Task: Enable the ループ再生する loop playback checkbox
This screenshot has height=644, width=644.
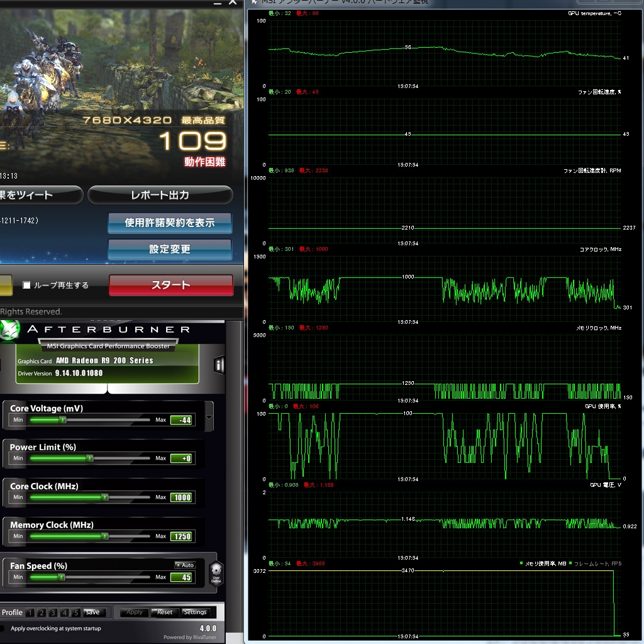Action: pyautogui.click(x=26, y=285)
